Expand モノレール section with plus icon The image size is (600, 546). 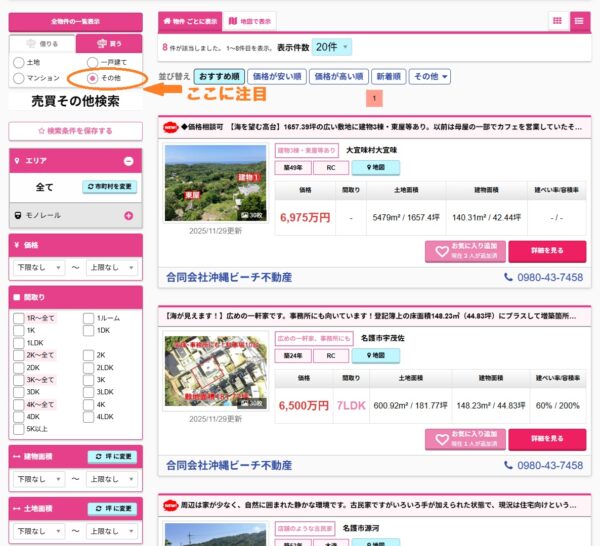(x=128, y=215)
